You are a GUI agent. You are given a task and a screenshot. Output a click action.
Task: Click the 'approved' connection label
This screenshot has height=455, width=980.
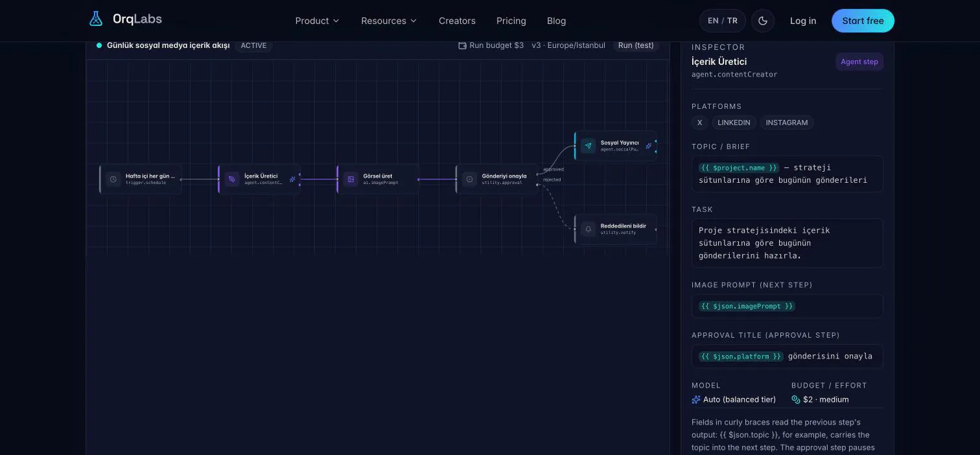click(554, 169)
